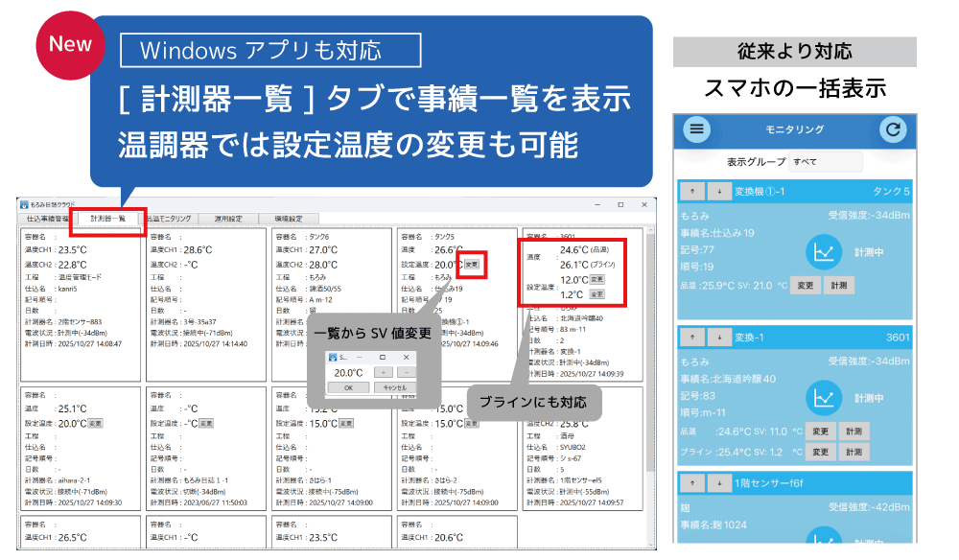Screen dimensions: 959x560
Task: Open the chart icon for タンク5 card
Action: coord(822,252)
